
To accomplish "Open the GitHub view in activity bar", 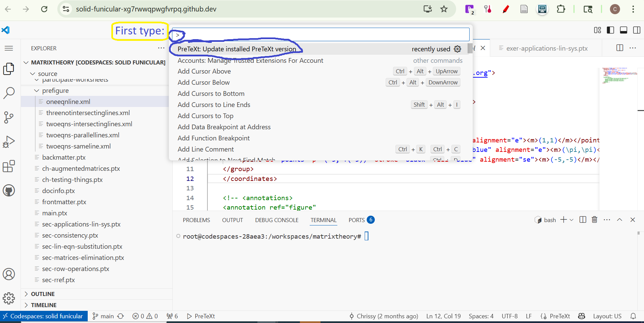I will point(9,191).
